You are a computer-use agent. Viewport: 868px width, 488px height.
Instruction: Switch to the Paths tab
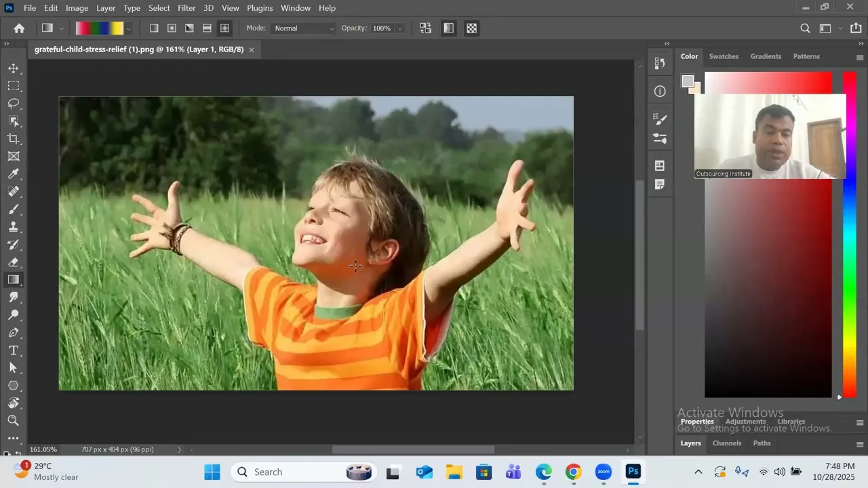pyautogui.click(x=762, y=443)
